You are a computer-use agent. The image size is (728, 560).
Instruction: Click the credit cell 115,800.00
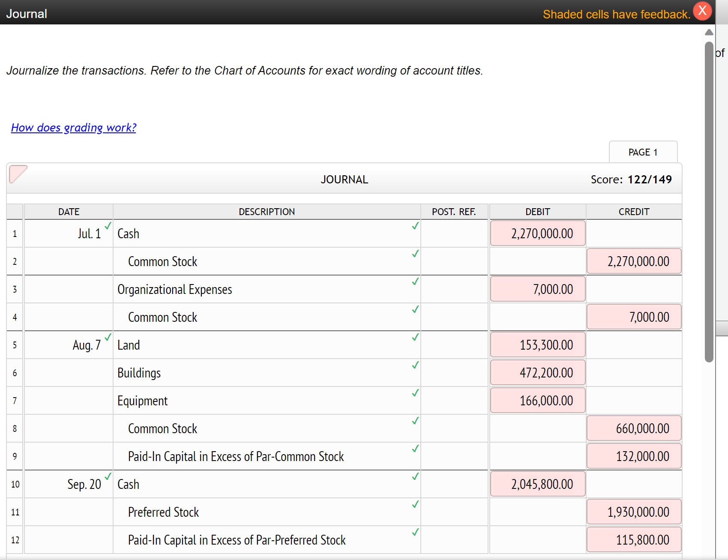[x=634, y=540]
